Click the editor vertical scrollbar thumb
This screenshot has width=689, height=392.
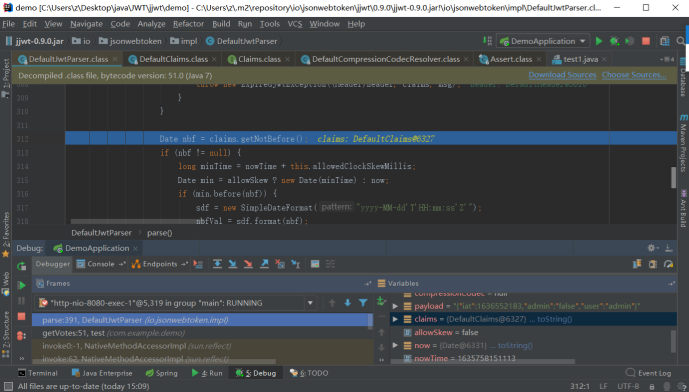(673, 178)
